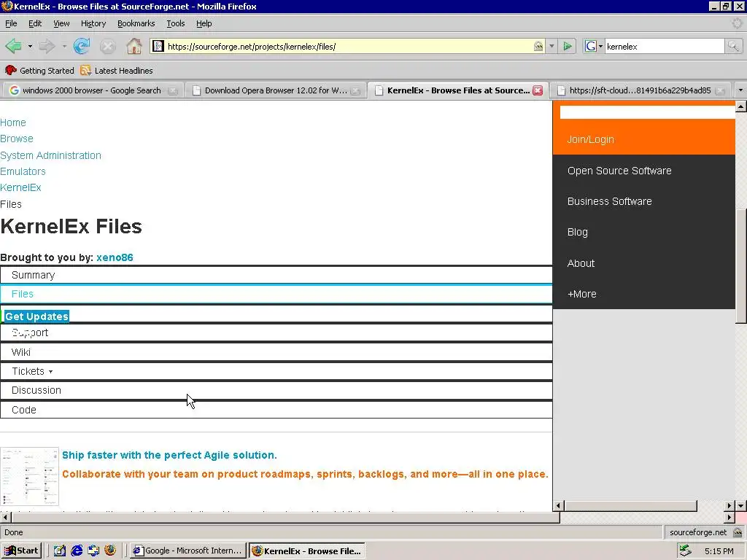Open the Help menu
747x560 pixels.
coord(204,23)
